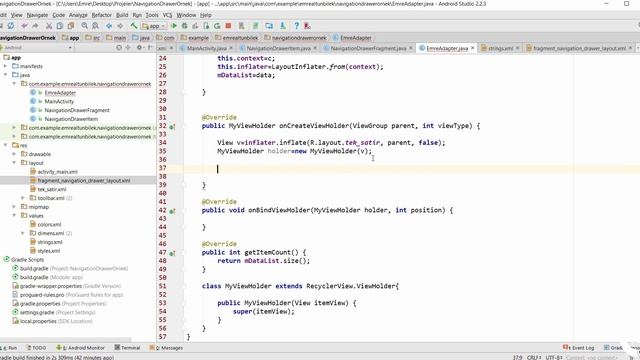The height and width of the screenshot is (360, 640).
Task: Select settings.gradle under Gradle Scripts
Action: coord(37,312)
